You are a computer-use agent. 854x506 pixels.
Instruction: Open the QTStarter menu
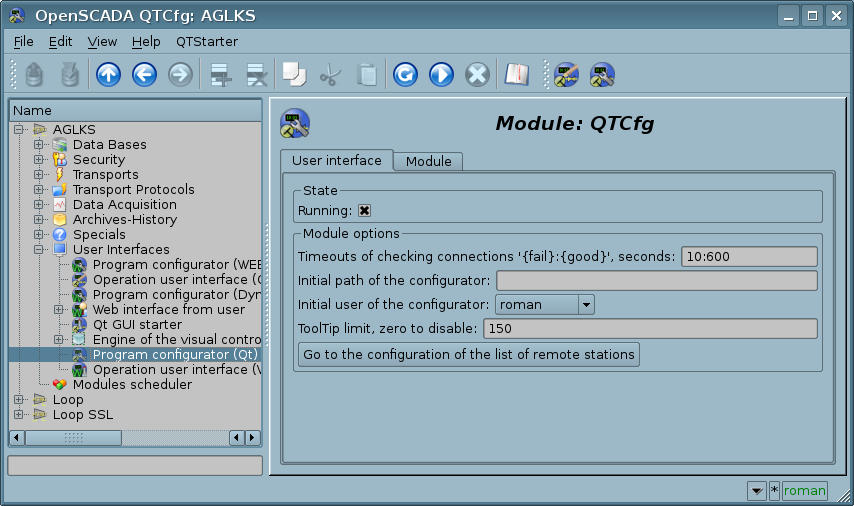click(207, 41)
